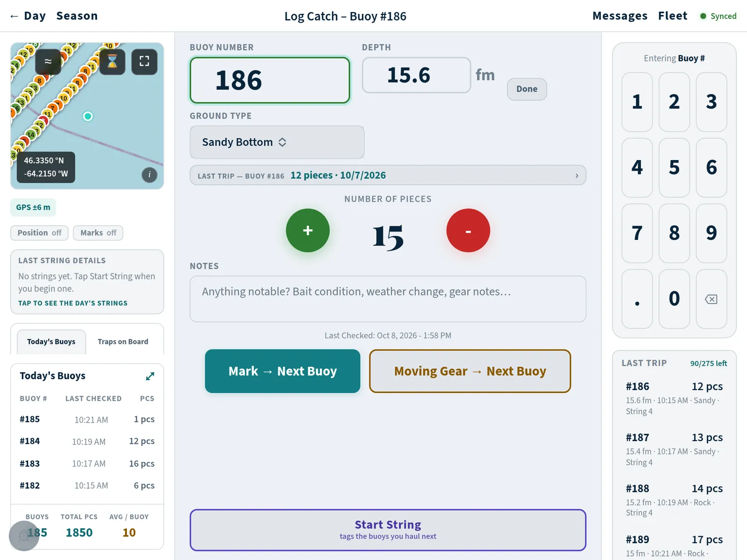The height and width of the screenshot is (560, 747).
Task: Expand map to fullscreen
Action: (144, 62)
